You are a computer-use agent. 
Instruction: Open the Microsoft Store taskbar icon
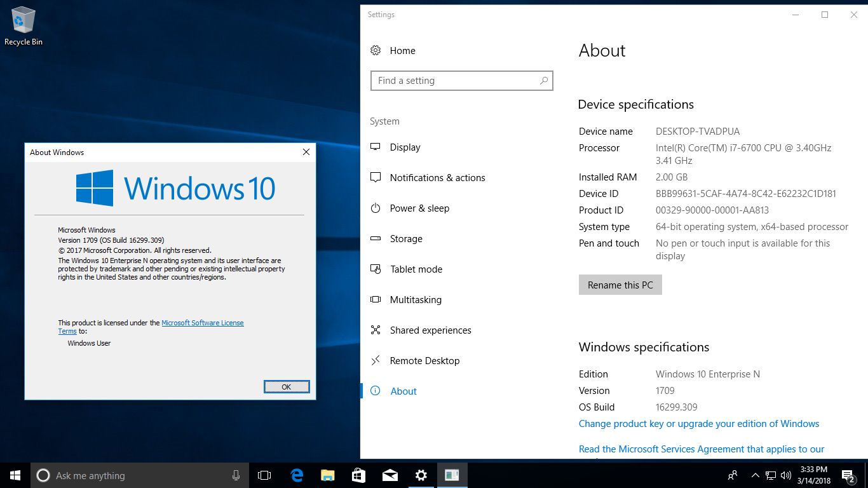tap(359, 475)
